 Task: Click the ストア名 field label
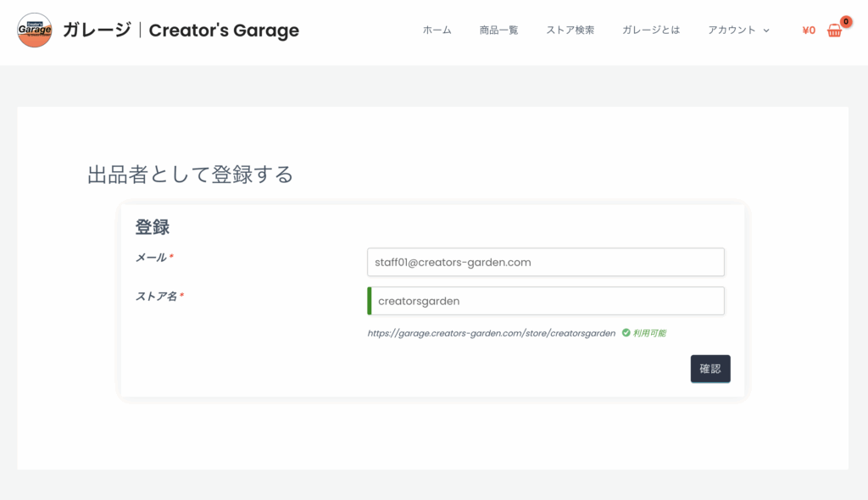tap(156, 297)
